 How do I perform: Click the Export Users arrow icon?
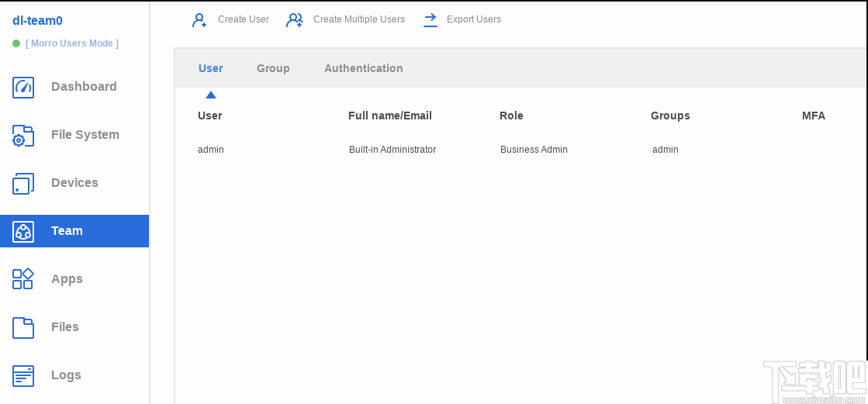[431, 20]
